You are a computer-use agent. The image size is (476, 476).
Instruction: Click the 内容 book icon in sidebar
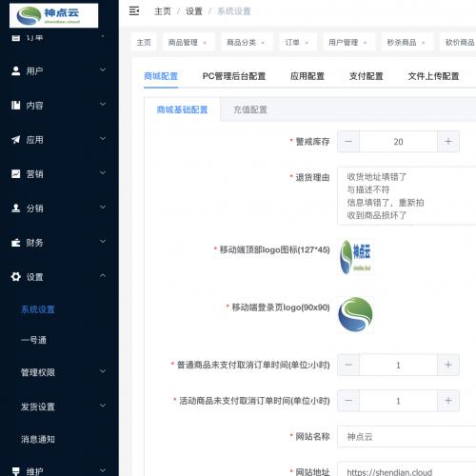pyautogui.click(x=15, y=105)
